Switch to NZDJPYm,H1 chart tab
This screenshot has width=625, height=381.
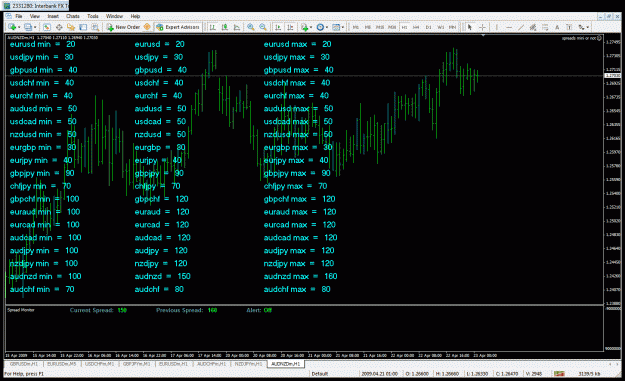[248, 364]
